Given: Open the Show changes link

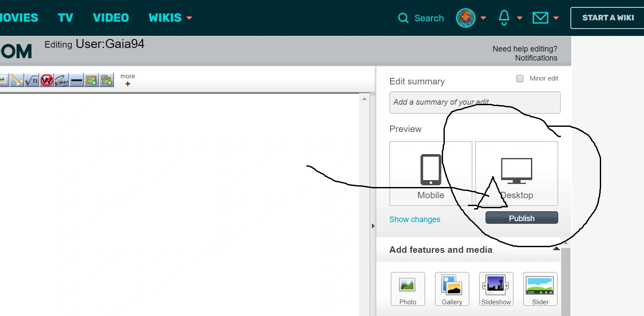Looking at the screenshot, I should (414, 219).
